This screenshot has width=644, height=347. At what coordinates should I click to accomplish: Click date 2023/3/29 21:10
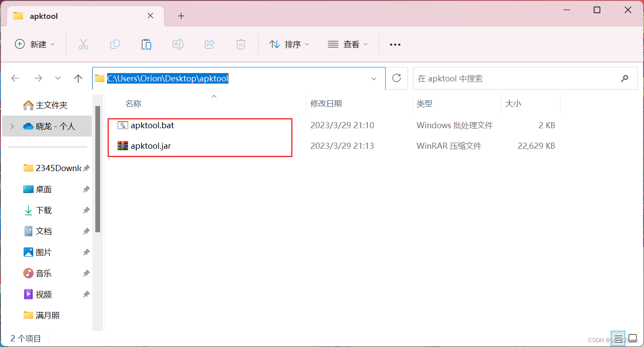[342, 125]
